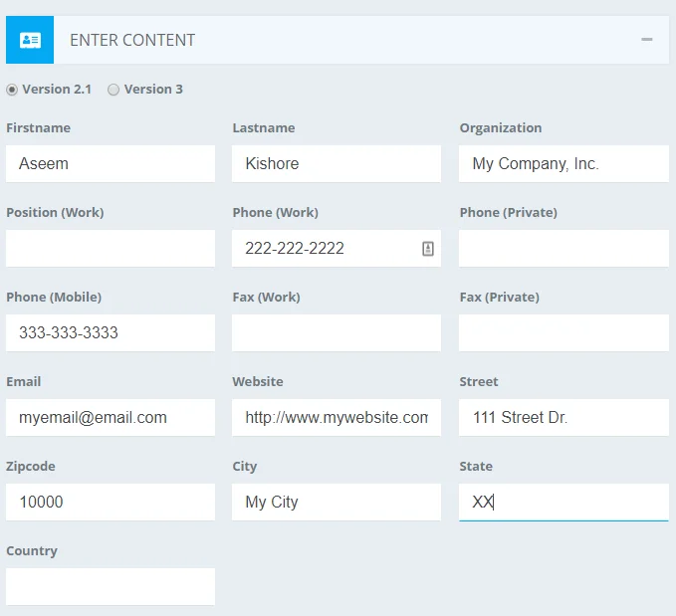The width and height of the screenshot is (676, 616).
Task: Click the Lastname field containing Kishore
Action: 336,164
